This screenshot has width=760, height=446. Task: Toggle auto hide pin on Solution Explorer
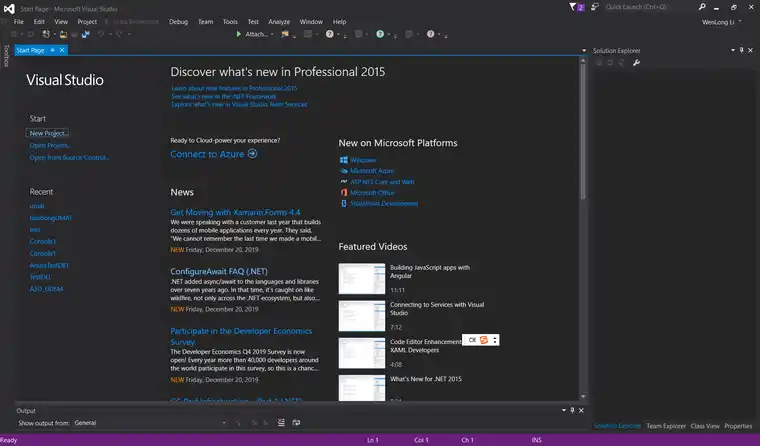(742, 50)
